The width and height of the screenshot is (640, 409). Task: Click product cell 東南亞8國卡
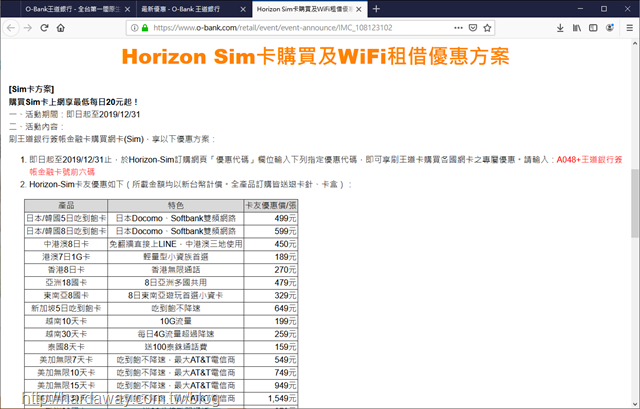click(x=66, y=296)
